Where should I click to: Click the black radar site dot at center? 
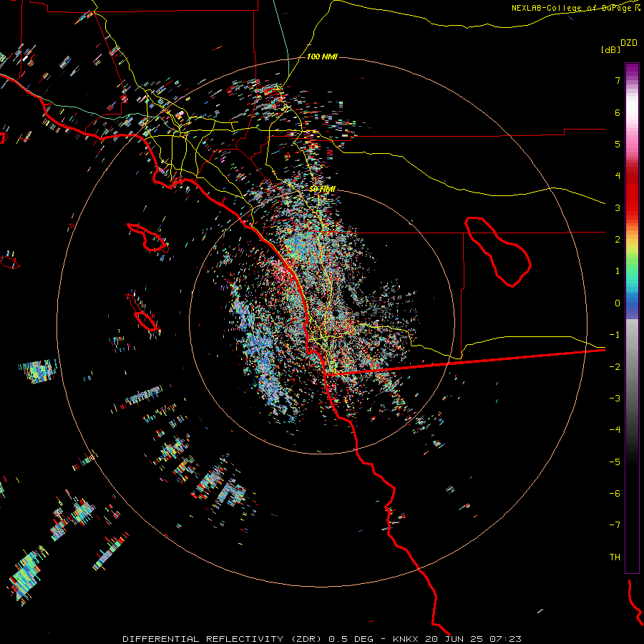click(x=336, y=313)
